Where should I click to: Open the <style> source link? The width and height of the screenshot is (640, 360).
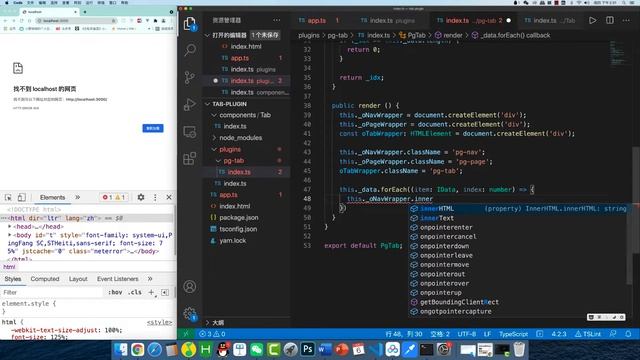[x=159, y=322]
